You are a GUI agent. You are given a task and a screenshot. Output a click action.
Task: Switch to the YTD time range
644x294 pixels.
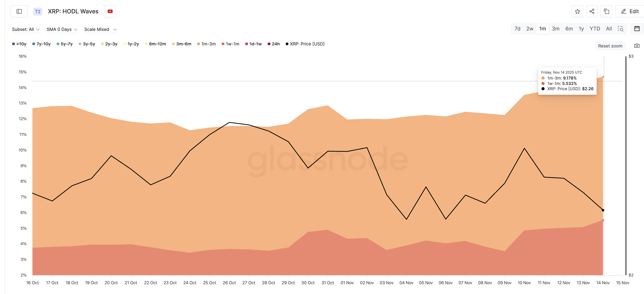tap(595, 29)
